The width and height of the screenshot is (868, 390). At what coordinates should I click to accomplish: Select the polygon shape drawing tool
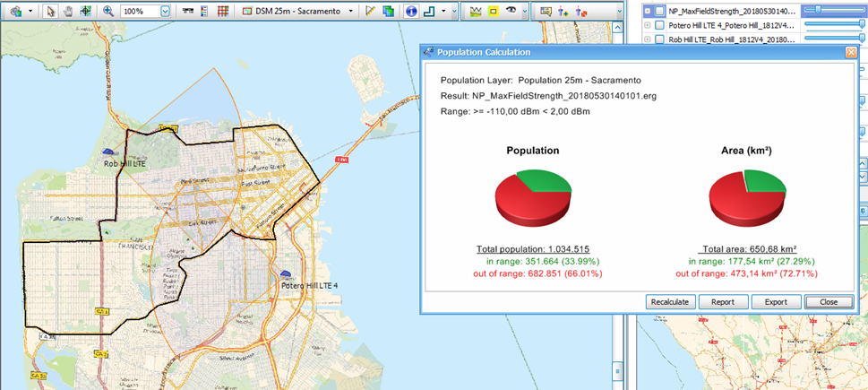[x=430, y=11]
